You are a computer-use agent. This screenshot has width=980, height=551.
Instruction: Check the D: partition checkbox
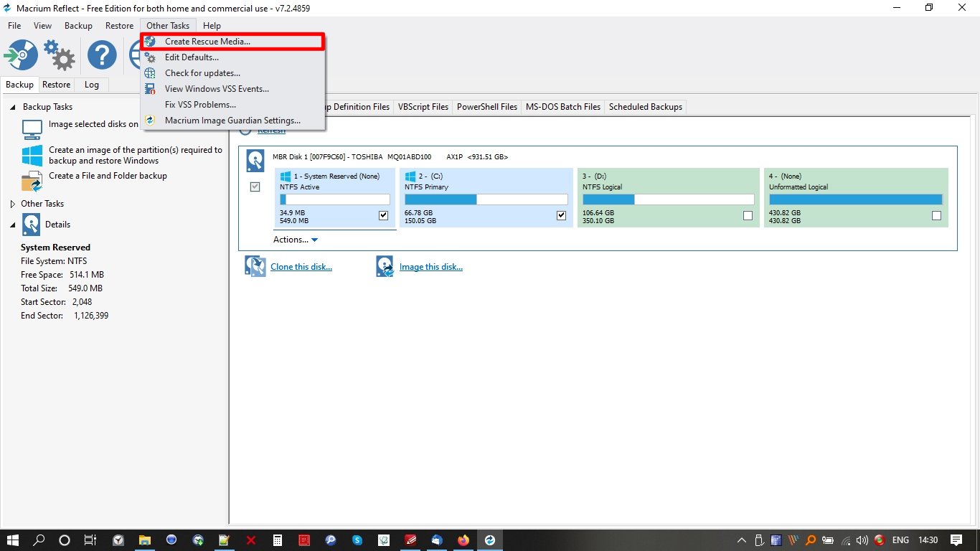[x=748, y=215]
